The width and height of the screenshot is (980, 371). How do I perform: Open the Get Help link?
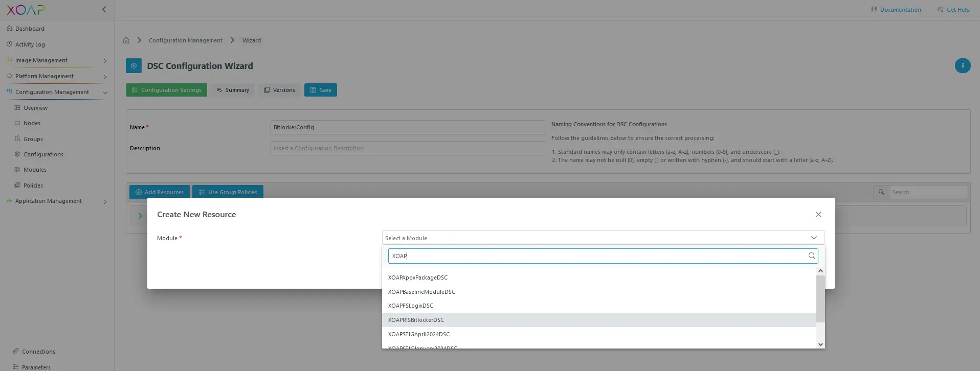[958, 10]
